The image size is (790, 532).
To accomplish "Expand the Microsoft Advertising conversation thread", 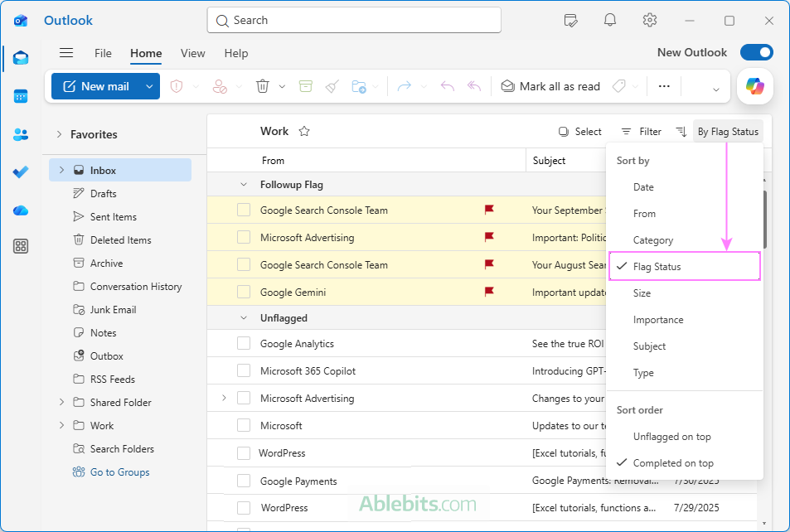I will [x=224, y=398].
